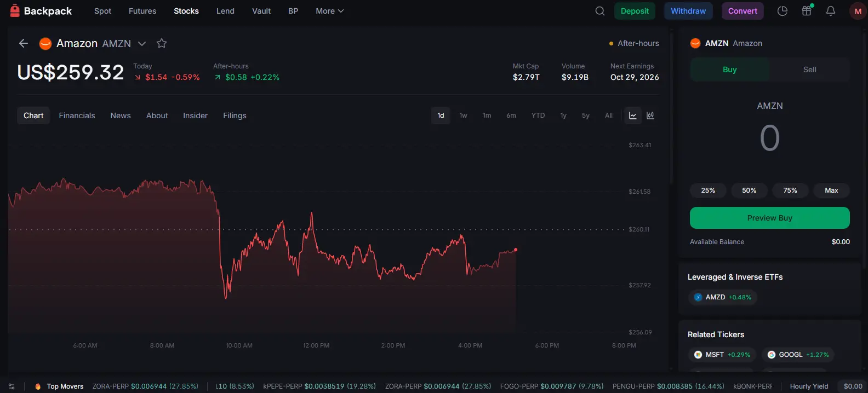Screen dimensions: 868x393
Task: Open the AMZD +0.48% ETF chip
Action: (x=723, y=297)
